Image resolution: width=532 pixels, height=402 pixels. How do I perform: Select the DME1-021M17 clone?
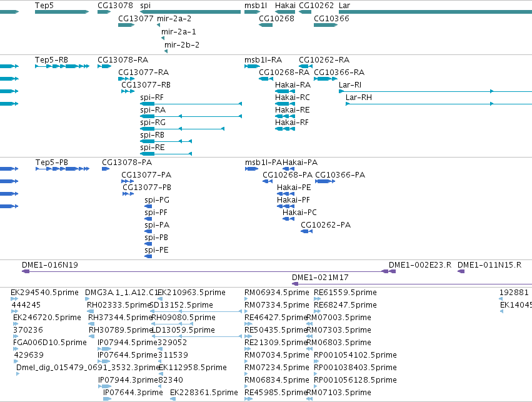click(x=412, y=284)
